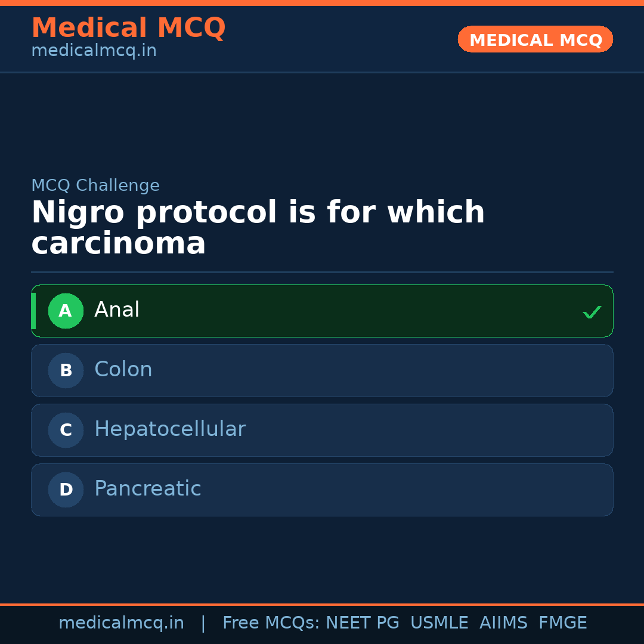
Task: Expand the question title area
Action: tap(258, 227)
